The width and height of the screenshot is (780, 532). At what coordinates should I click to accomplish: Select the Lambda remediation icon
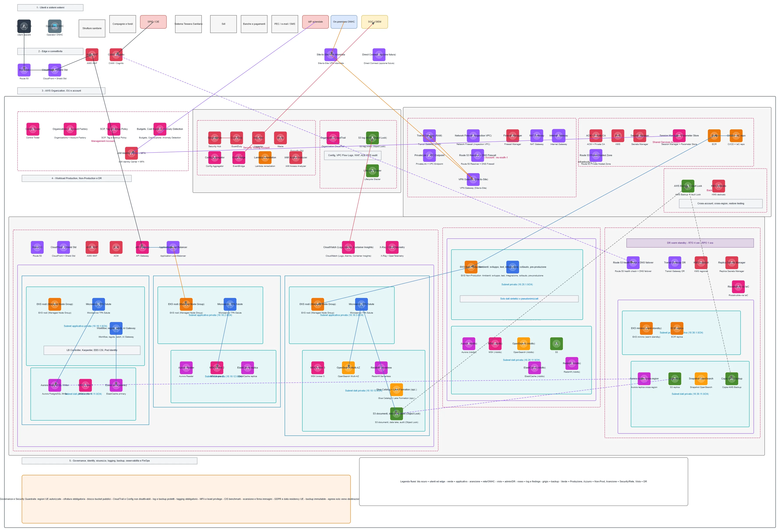pyautogui.click(x=265, y=158)
